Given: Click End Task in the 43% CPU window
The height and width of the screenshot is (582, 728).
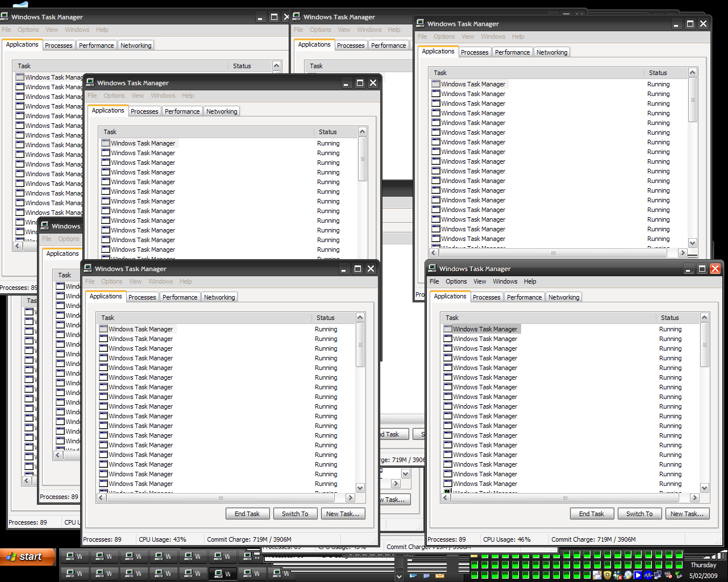Looking at the screenshot, I should pyautogui.click(x=247, y=514).
